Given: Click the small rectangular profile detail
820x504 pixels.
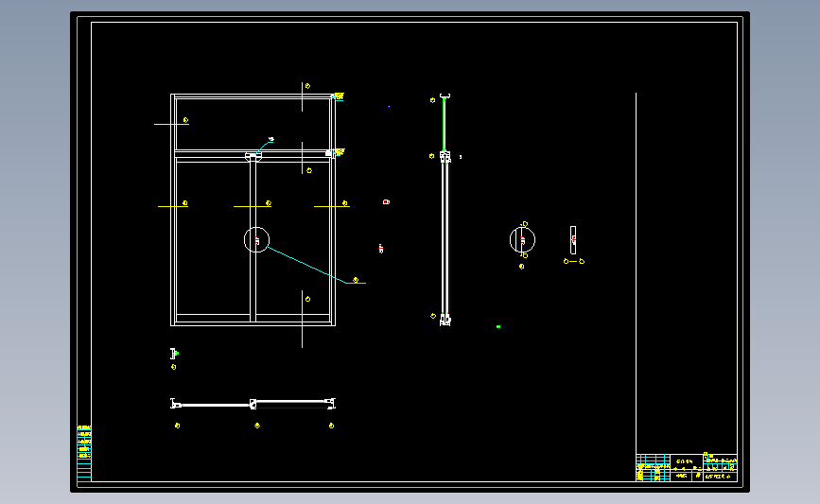Looking at the screenshot, I should [x=573, y=240].
